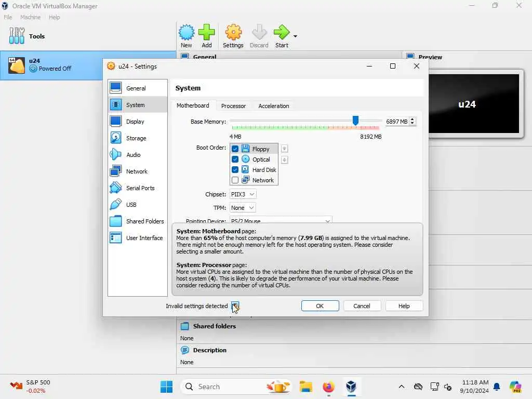
Task: Open the notification bell in system tray
Action: (497, 387)
